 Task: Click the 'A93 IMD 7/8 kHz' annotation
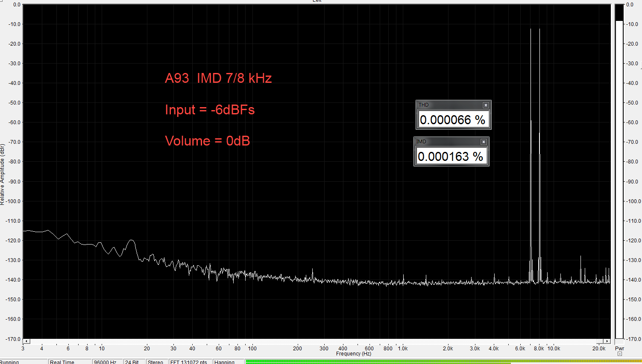click(218, 78)
